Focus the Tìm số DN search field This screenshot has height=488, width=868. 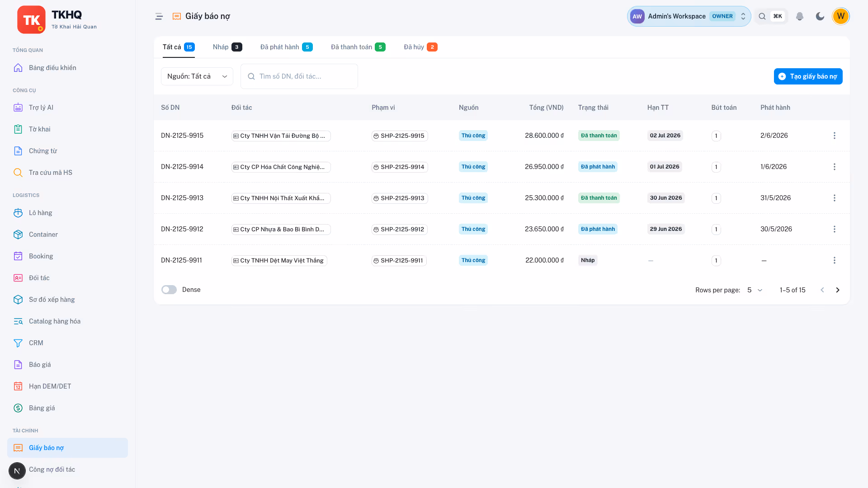299,76
